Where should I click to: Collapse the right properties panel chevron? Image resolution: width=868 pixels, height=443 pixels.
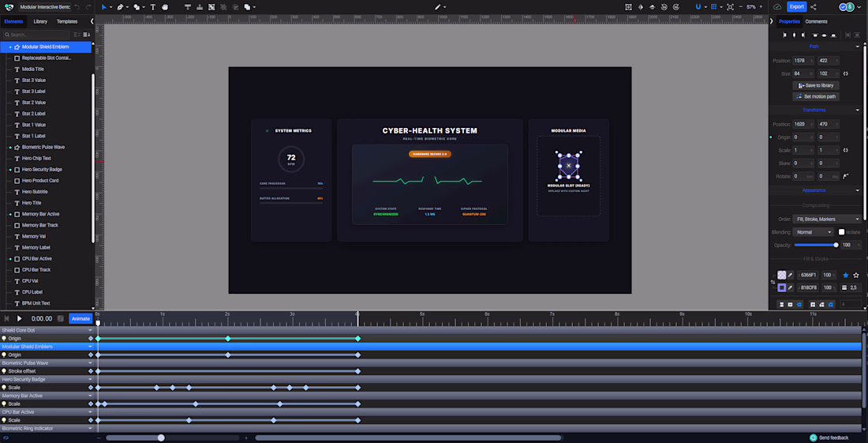772,21
